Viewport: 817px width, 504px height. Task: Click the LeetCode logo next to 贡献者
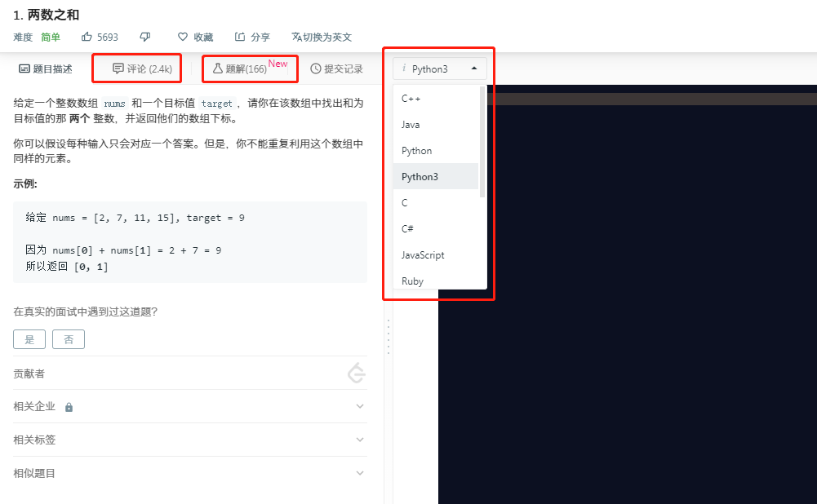click(x=356, y=373)
